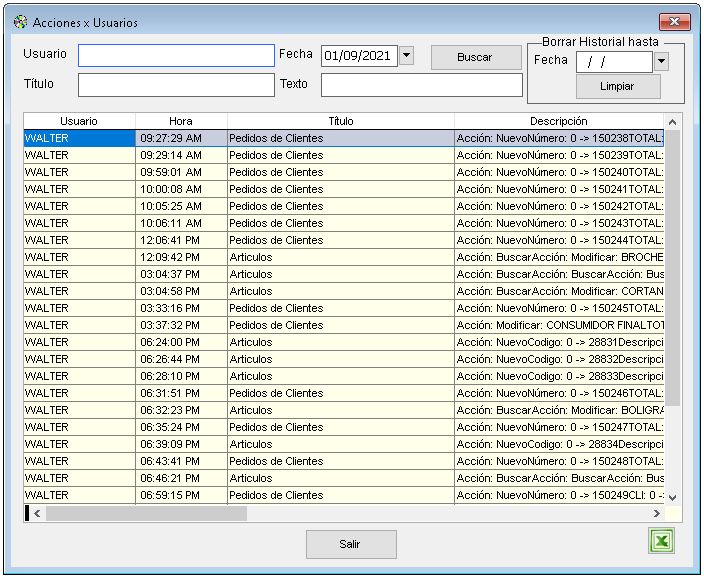Click the Salir button

[x=350, y=544]
